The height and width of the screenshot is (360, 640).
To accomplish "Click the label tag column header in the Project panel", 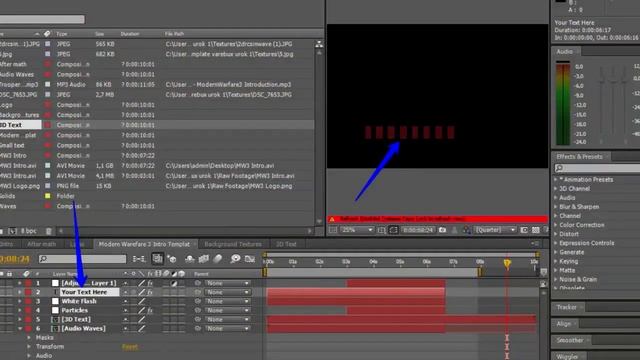I will pyautogui.click(x=47, y=34).
